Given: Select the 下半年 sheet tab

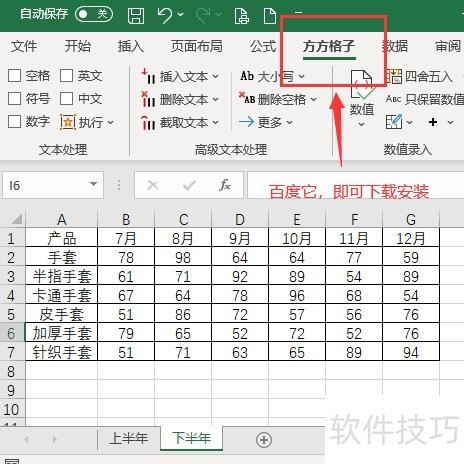Looking at the screenshot, I should pyautogui.click(x=191, y=438).
